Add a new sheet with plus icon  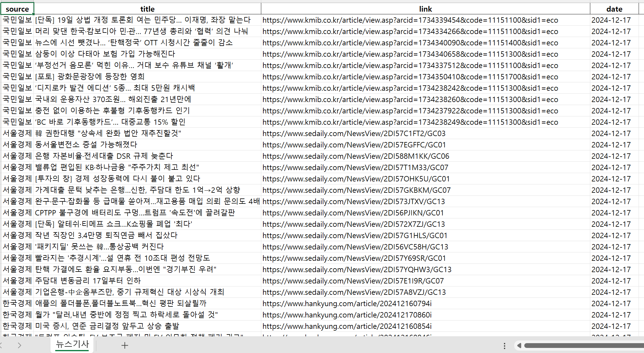point(125,345)
